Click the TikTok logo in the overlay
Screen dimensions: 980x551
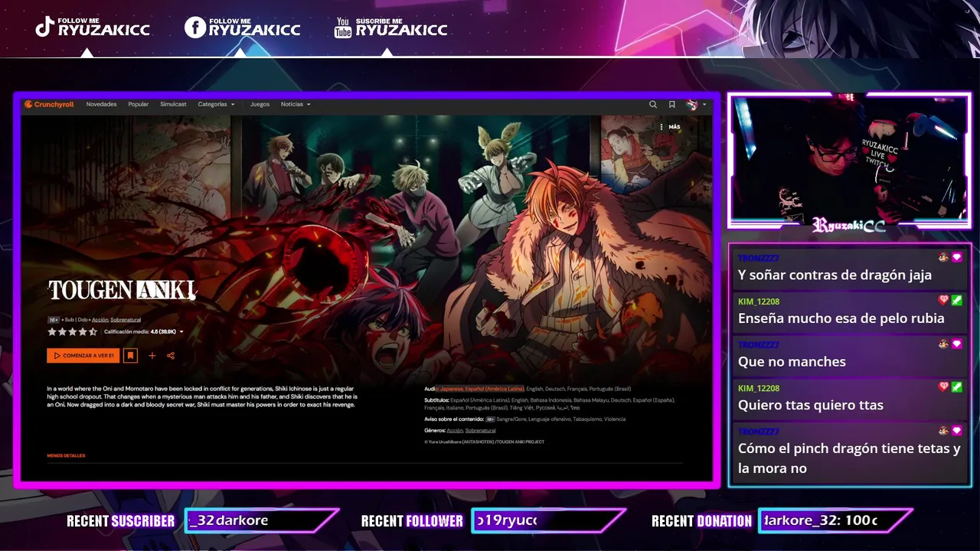[x=45, y=28]
